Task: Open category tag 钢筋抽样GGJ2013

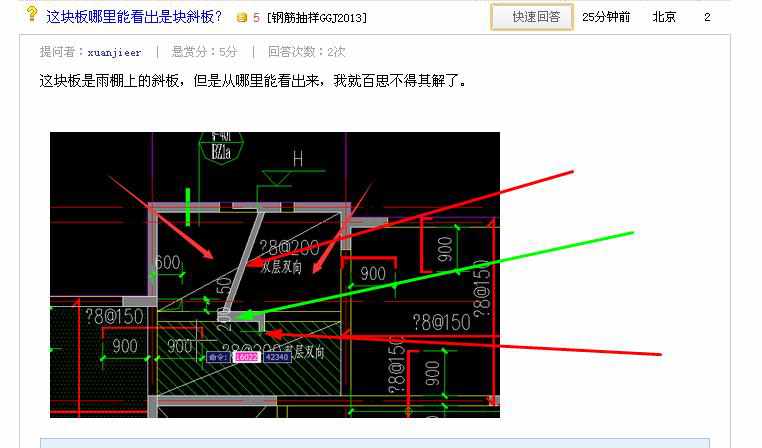Action: pos(317,18)
